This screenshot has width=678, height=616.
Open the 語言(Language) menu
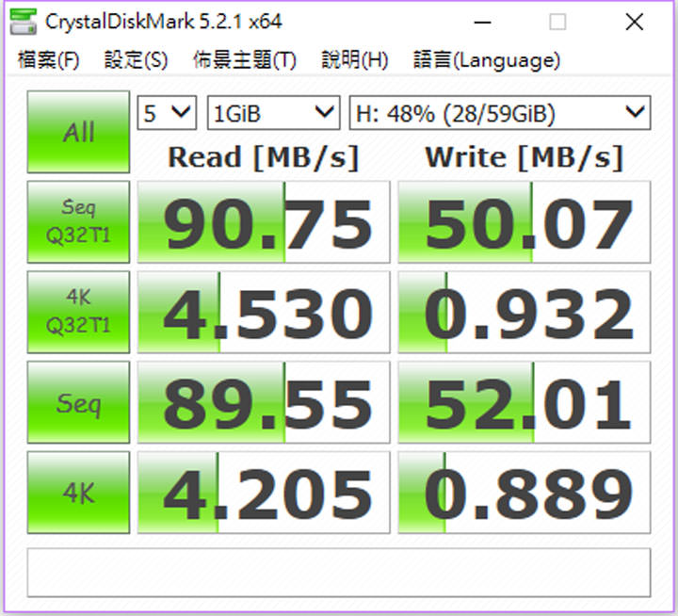[x=486, y=60]
